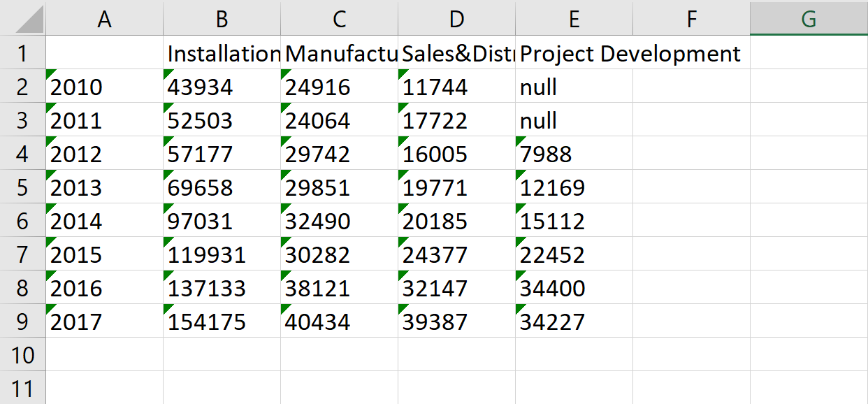
Task: Click the Sales&Distribution header cell
Action: (x=456, y=53)
